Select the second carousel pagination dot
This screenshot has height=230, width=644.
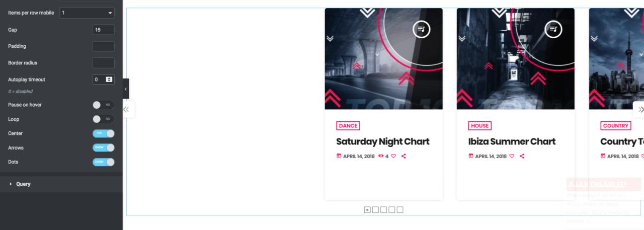click(x=375, y=210)
